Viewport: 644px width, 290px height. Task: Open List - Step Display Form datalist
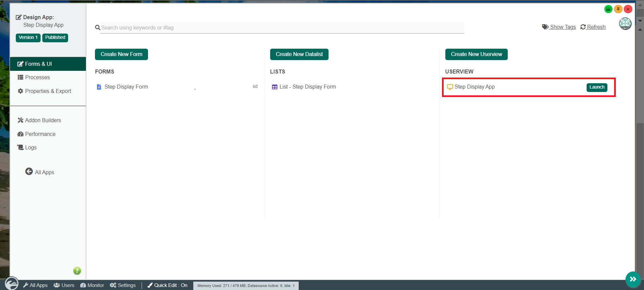(x=308, y=87)
